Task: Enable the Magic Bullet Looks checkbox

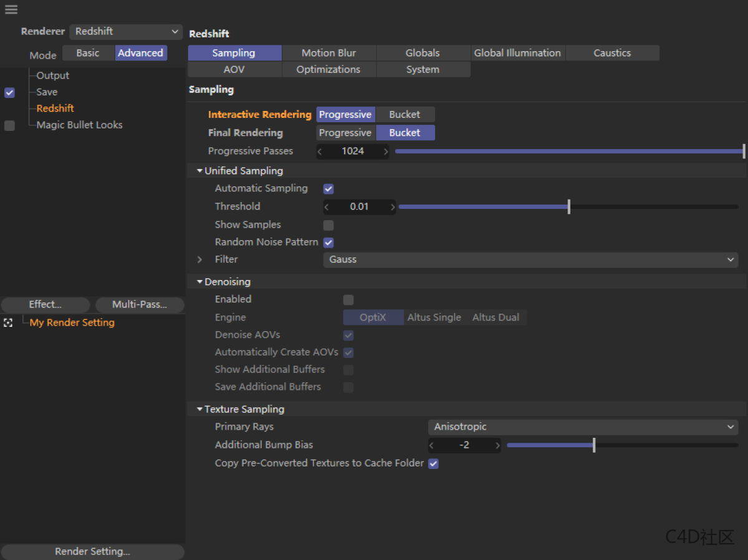Action: 9,125
